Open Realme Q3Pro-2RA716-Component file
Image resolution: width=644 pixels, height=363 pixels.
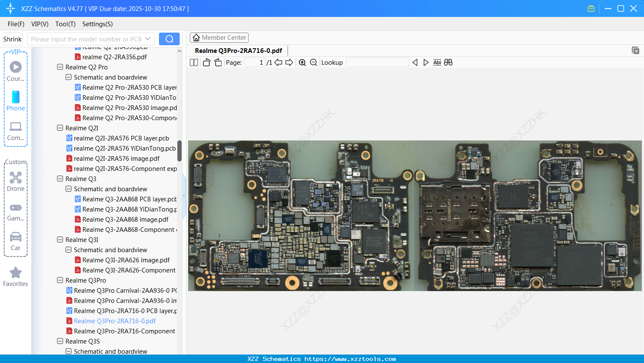coord(121,331)
